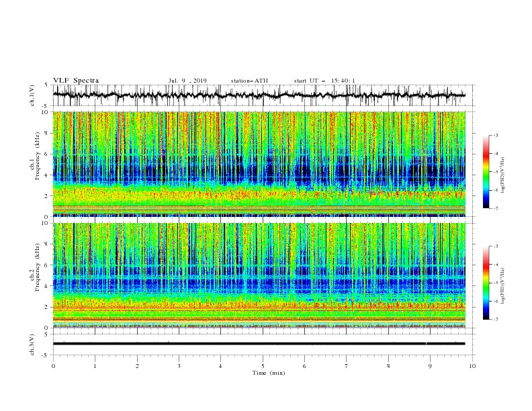Viewport: 532px width, 411px height.
Task: Click the 'VLF Spectra' title text
Action: (76, 81)
